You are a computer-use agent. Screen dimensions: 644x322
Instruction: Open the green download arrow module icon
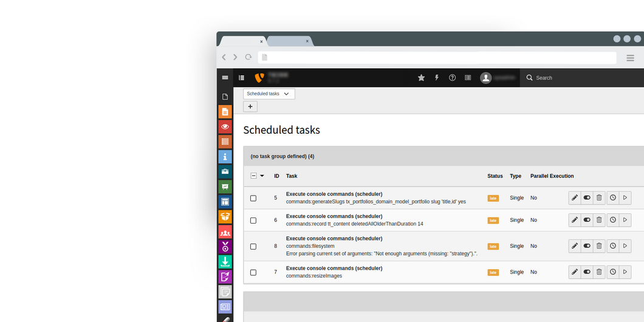pyautogui.click(x=225, y=262)
